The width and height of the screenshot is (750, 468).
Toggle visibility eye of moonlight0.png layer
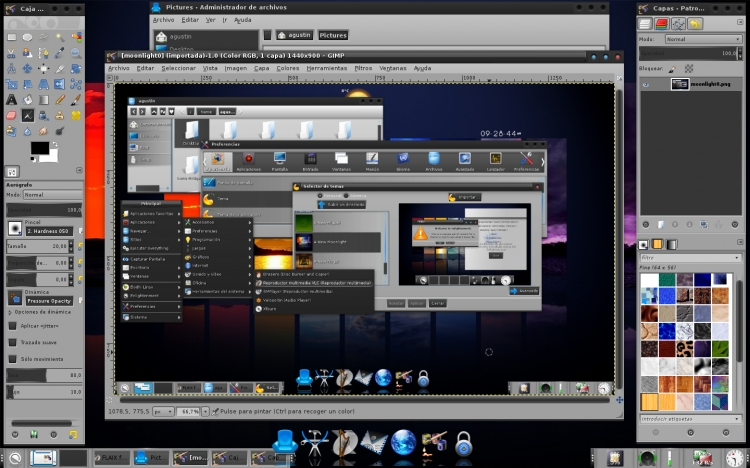click(646, 84)
